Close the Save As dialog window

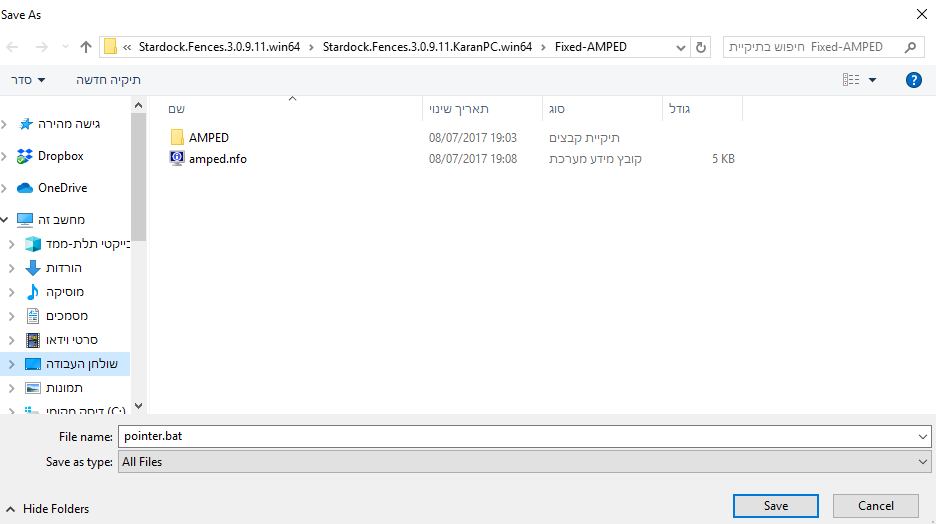[922, 14]
